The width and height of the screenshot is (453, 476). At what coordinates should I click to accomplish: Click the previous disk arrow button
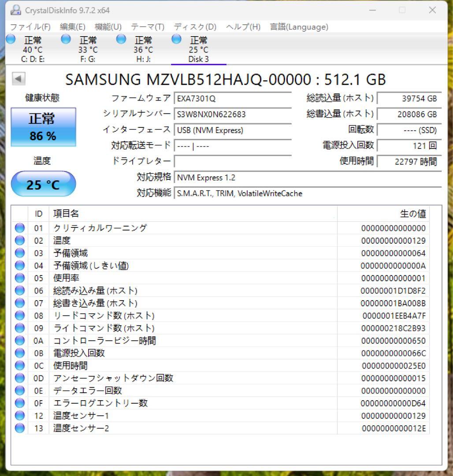19,79
